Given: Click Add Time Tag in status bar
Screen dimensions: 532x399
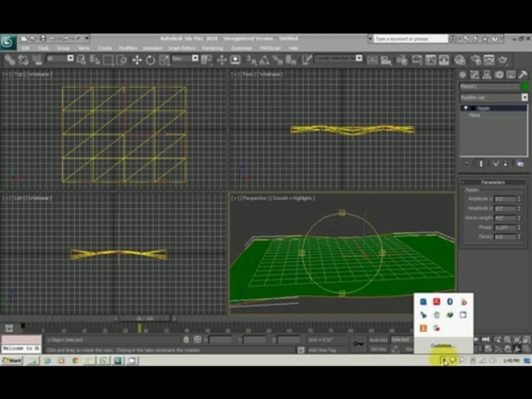Looking at the screenshot, I should [321, 350].
